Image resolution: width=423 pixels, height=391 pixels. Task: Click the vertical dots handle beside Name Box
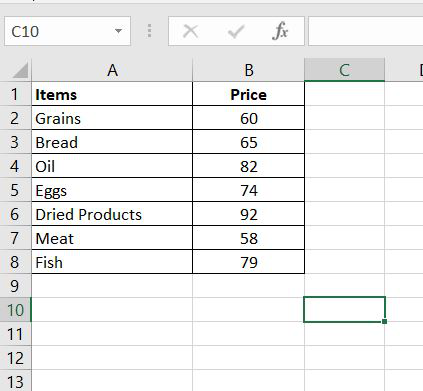[x=149, y=31]
